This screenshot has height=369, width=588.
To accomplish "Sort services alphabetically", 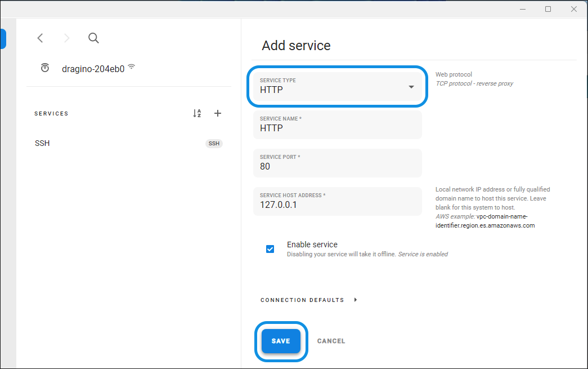I will (x=198, y=113).
